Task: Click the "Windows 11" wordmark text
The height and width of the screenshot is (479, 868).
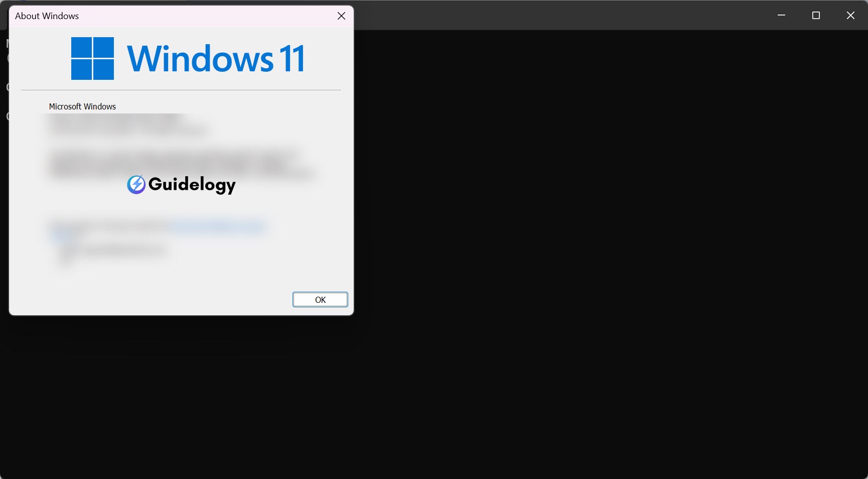Action: (216, 59)
